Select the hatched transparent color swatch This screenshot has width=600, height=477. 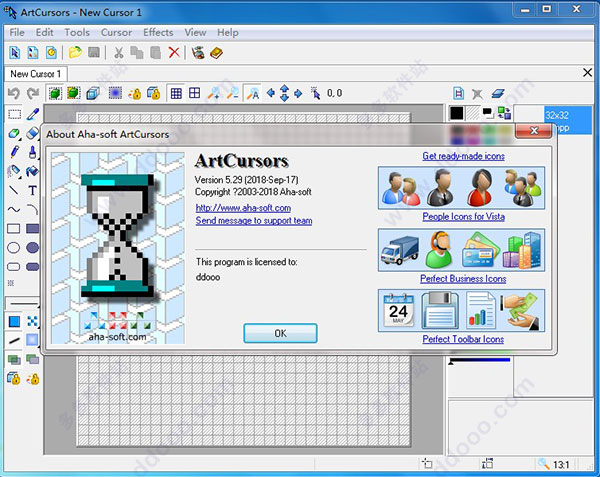pyautogui.click(x=473, y=113)
